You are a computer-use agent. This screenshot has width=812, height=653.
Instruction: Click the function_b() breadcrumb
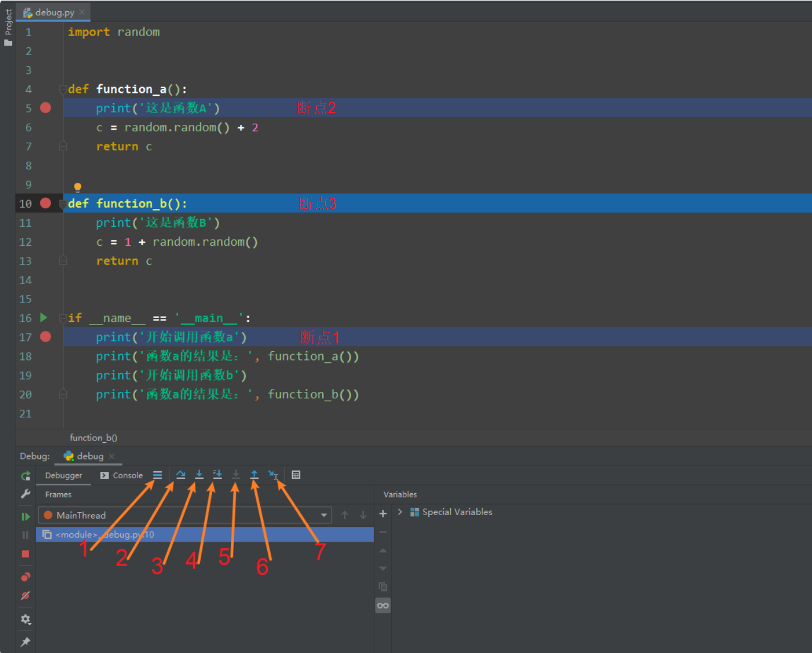pos(94,438)
